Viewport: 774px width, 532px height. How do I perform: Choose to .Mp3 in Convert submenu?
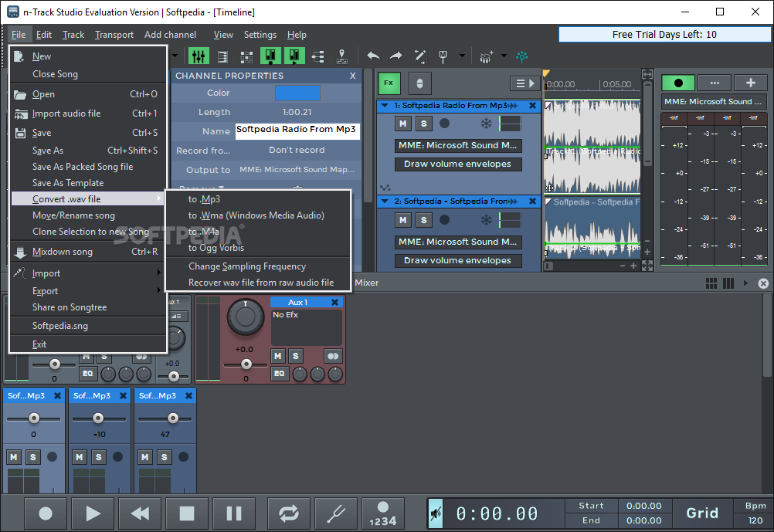(x=258, y=199)
